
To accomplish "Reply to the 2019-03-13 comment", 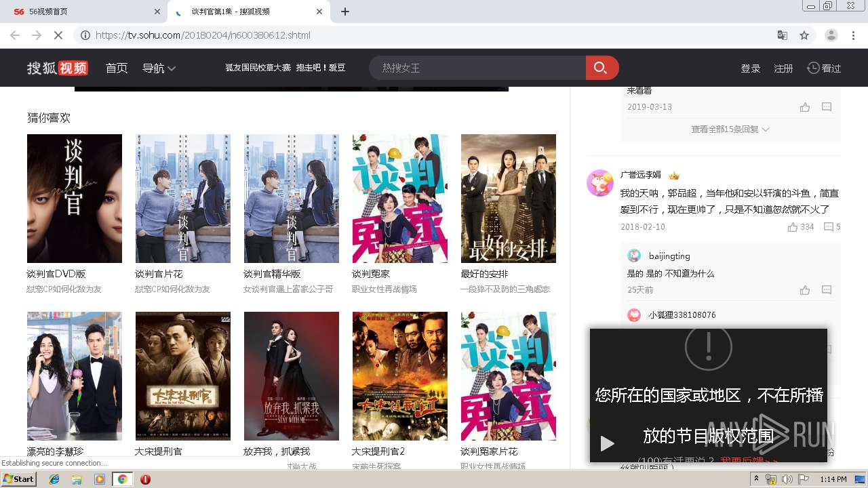I will (x=827, y=107).
